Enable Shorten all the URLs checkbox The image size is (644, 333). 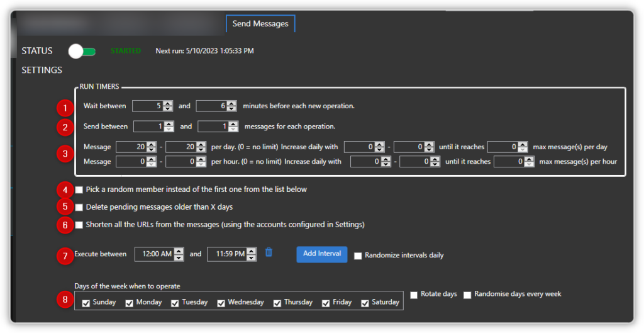[x=79, y=225]
